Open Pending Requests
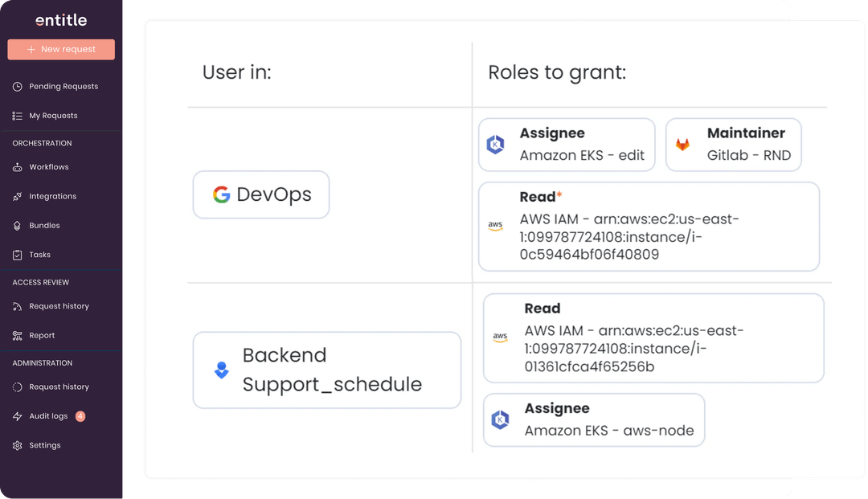Viewport: 868px width, 499px height. tap(56, 86)
